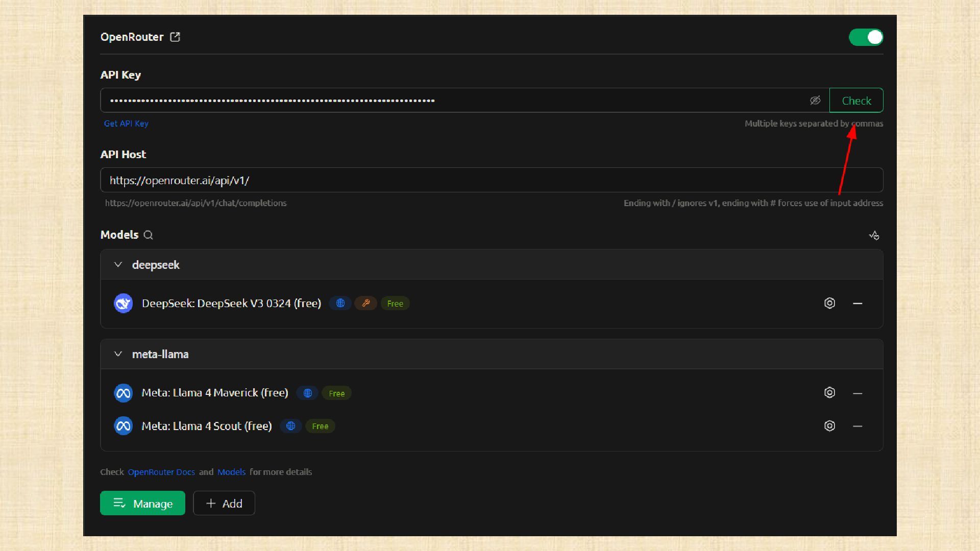Click the Llama 4 Maverick Meta logo
The height and width of the screenshot is (551, 980).
pyautogui.click(x=123, y=393)
